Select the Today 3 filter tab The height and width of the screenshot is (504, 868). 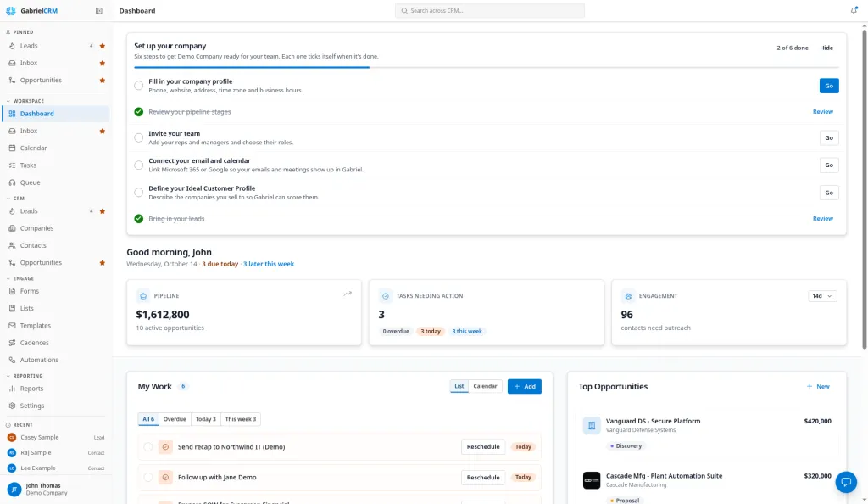pos(205,419)
